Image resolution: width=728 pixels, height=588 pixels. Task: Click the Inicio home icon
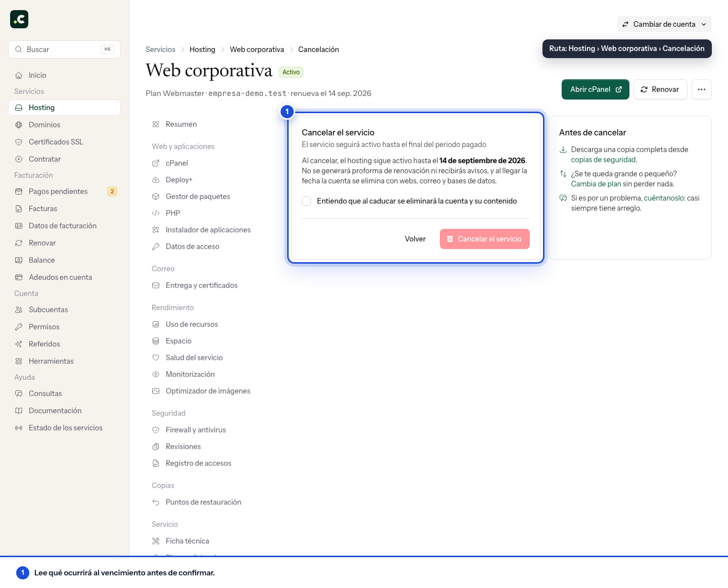pos(19,75)
